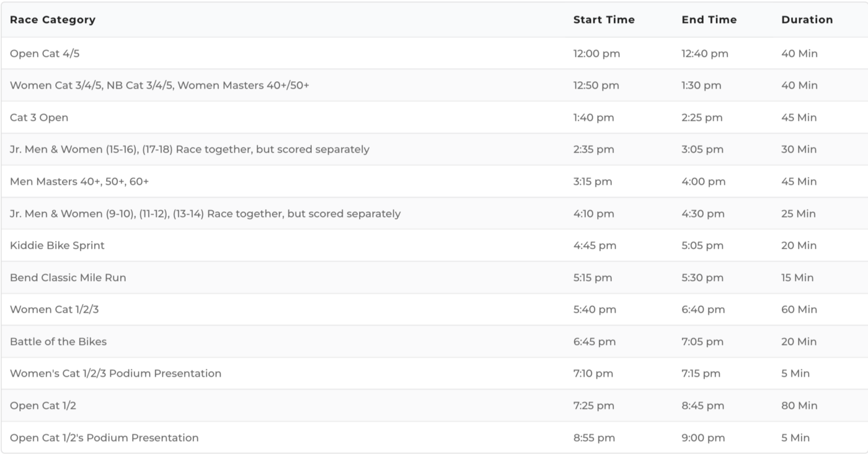868x454 pixels.
Task: Click the Women Cat 1/2/3 race name
Action: pos(54,310)
